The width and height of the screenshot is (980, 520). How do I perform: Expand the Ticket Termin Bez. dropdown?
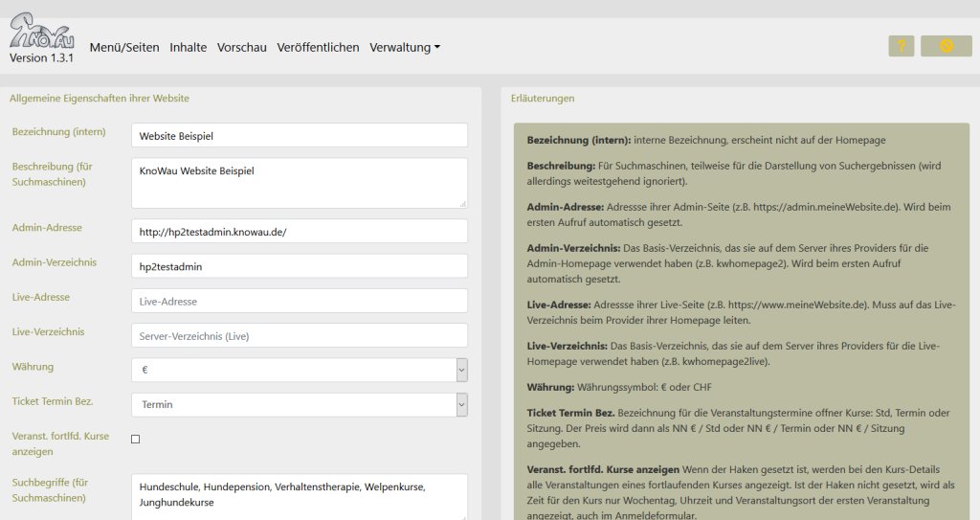tap(299, 404)
